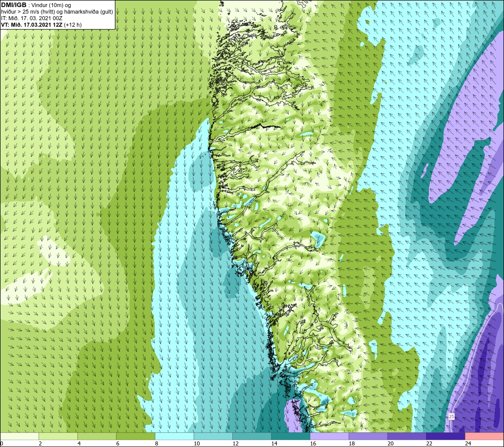Image resolution: width=504 pixels, height=447 pixels.
Task: Click the 4–6 m/s green legend swatch
Action: coord(97,436)
